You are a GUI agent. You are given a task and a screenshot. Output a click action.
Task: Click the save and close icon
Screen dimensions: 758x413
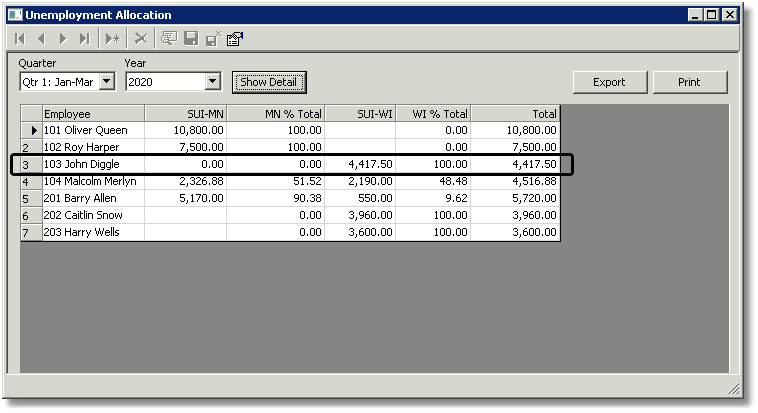tap(213, 39)
